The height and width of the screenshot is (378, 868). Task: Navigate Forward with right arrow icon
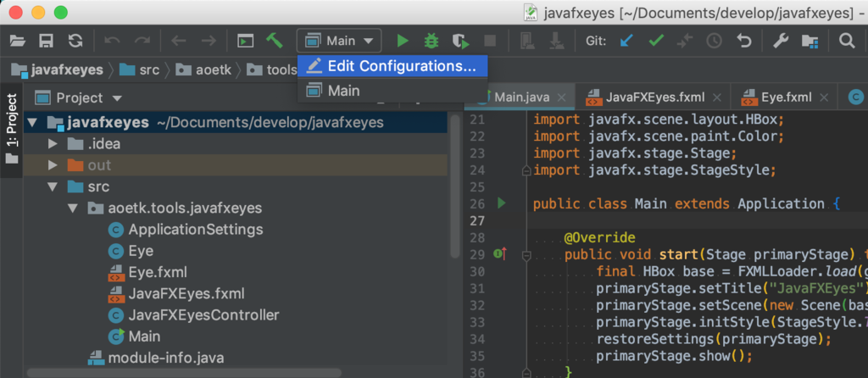pos(209,41)
